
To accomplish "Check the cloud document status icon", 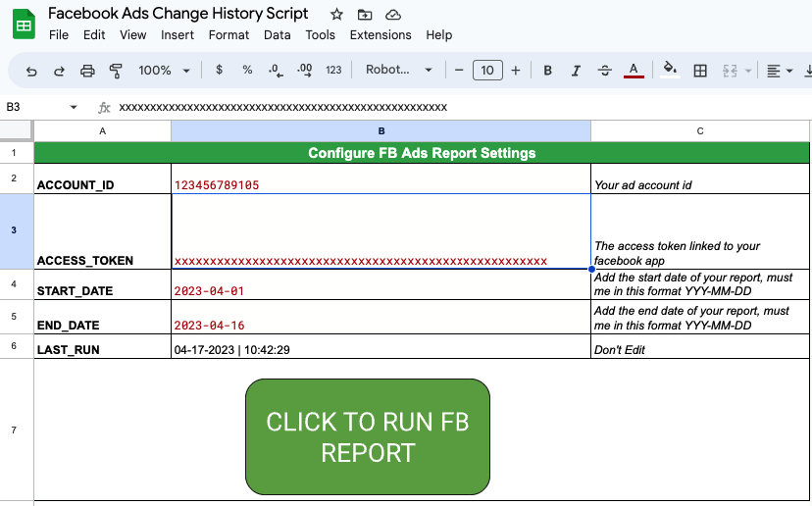I will tap(393, 15).
